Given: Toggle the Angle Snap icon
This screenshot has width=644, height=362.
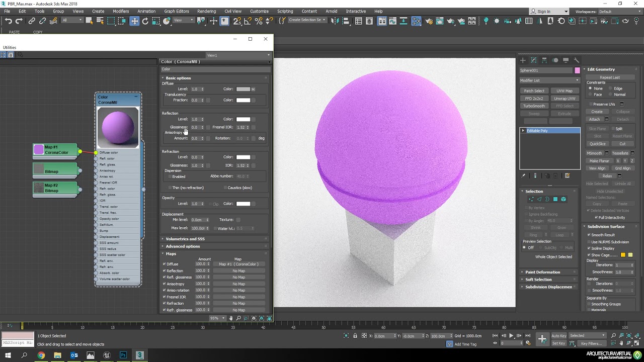Looking at the screenshot, I should pos(248,21).
